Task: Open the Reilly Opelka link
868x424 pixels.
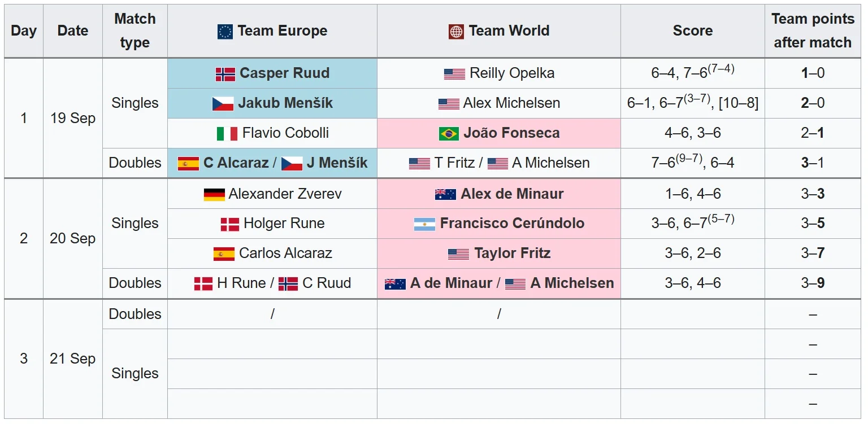Action: point(512,73)
